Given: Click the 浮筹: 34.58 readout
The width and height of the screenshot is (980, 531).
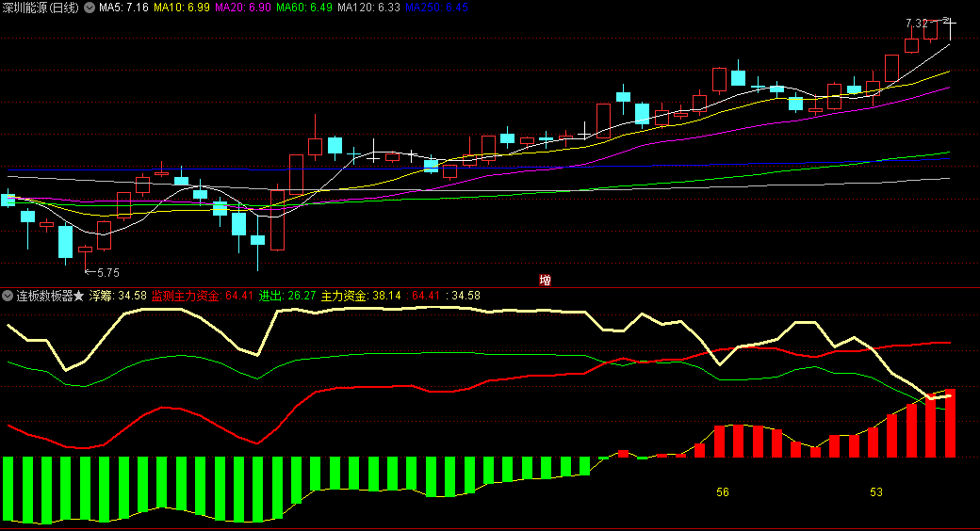Looking at the screenshot, I should click(118, 296).
